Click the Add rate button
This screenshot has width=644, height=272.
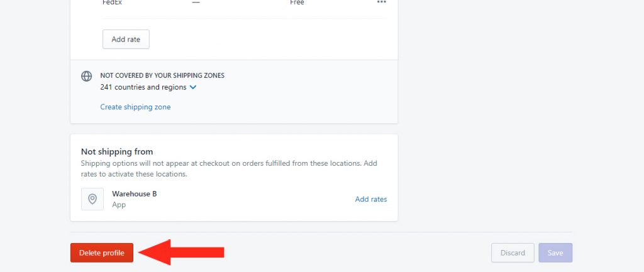pyautogui.click(x=126, y=40)
